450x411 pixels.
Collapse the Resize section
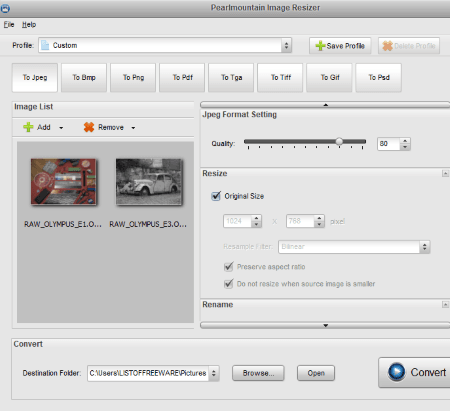(x=445, y=174)
